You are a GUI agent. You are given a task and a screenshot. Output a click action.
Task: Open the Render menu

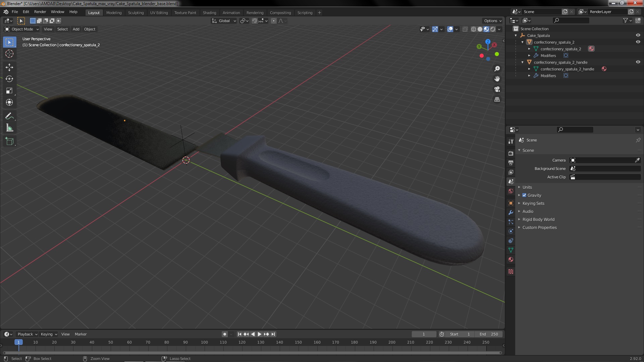(40, 12)
